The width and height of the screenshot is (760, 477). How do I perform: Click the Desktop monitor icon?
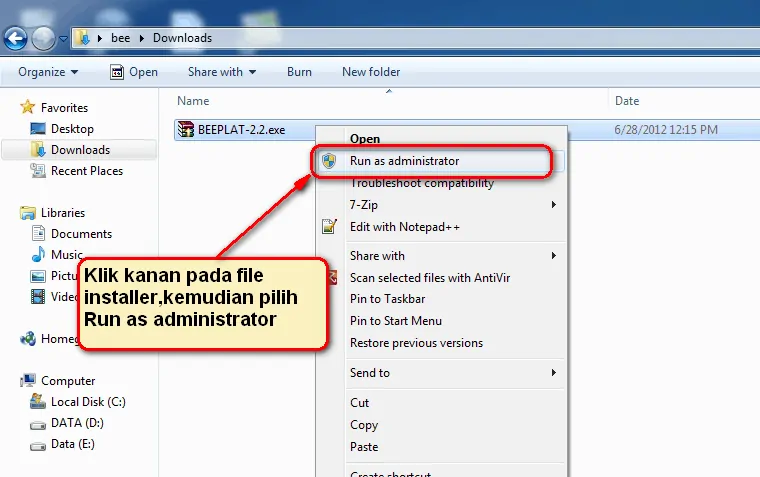[x=38, y=128]
